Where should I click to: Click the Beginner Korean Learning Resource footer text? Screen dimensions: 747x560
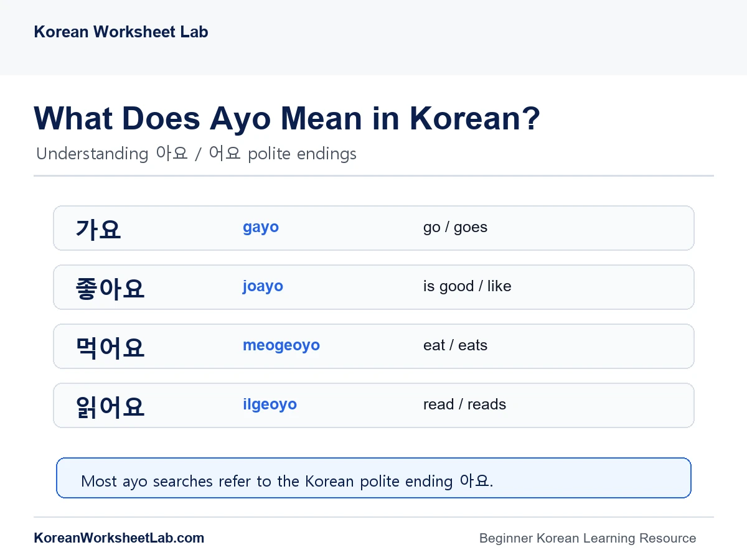[x=588, y=538]
